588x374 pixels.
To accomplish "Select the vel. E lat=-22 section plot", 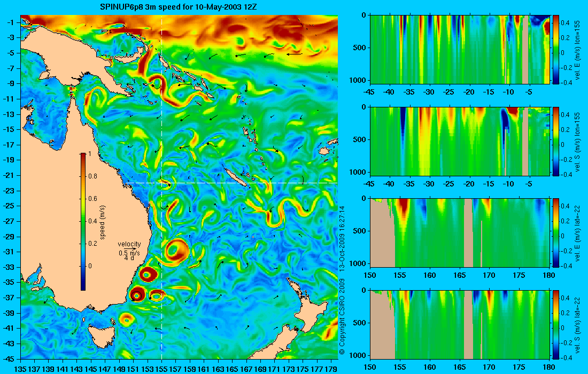I will click(x=460, y=233).
